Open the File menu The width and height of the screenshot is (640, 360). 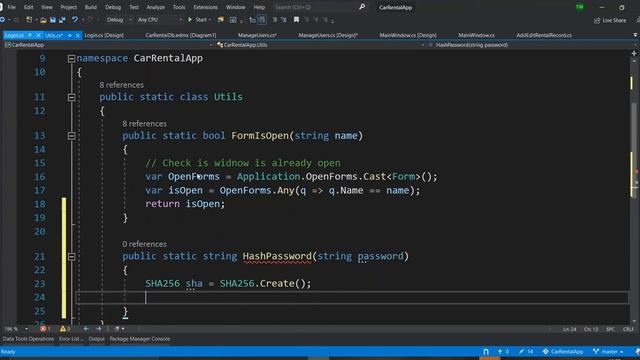[11, 7]
